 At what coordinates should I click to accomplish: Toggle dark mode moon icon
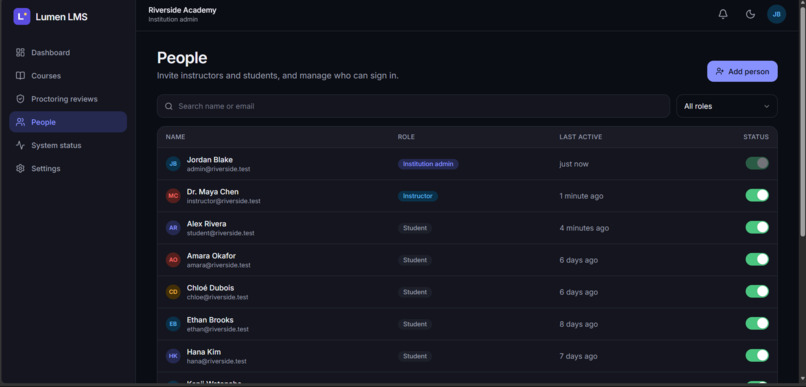tap(750, 14)
